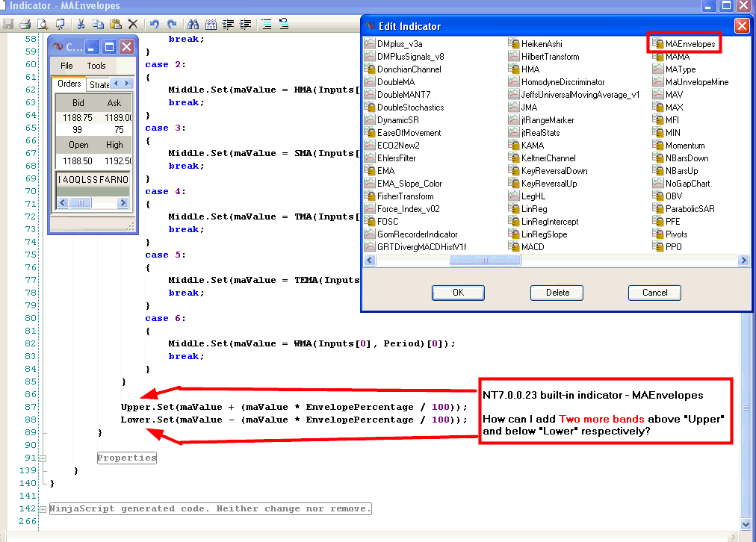Uncomment selected lines icon
This screenshot has height=542, width=756.
click(284, 24)
